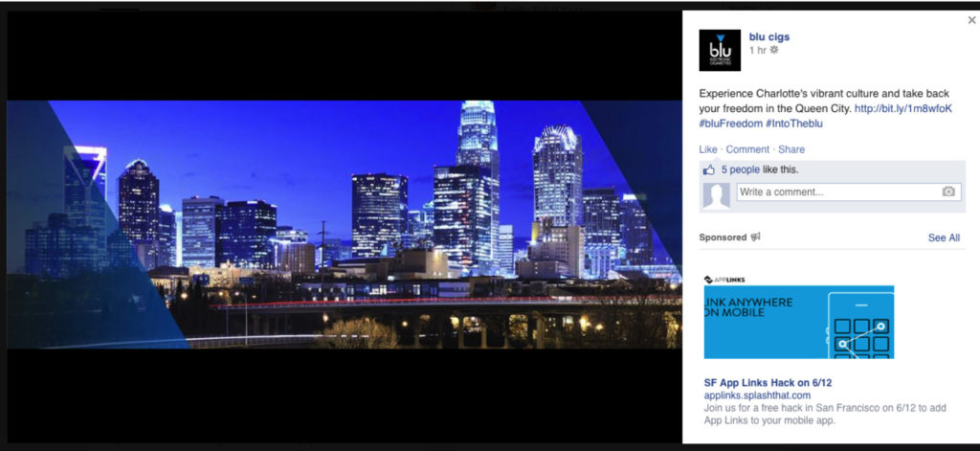980x451 pixels.
Task: Click the Sponsored section label
Action: (723, 237)
